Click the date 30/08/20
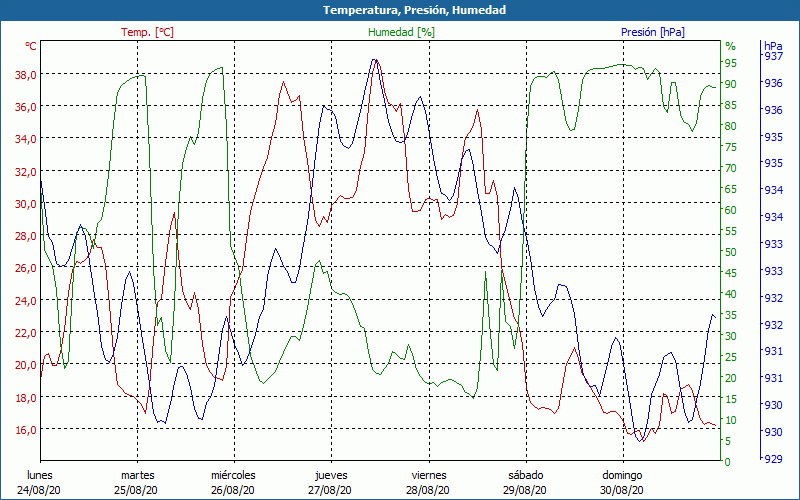800x500 pixels. pyautogui.click(x=621, y=490)
